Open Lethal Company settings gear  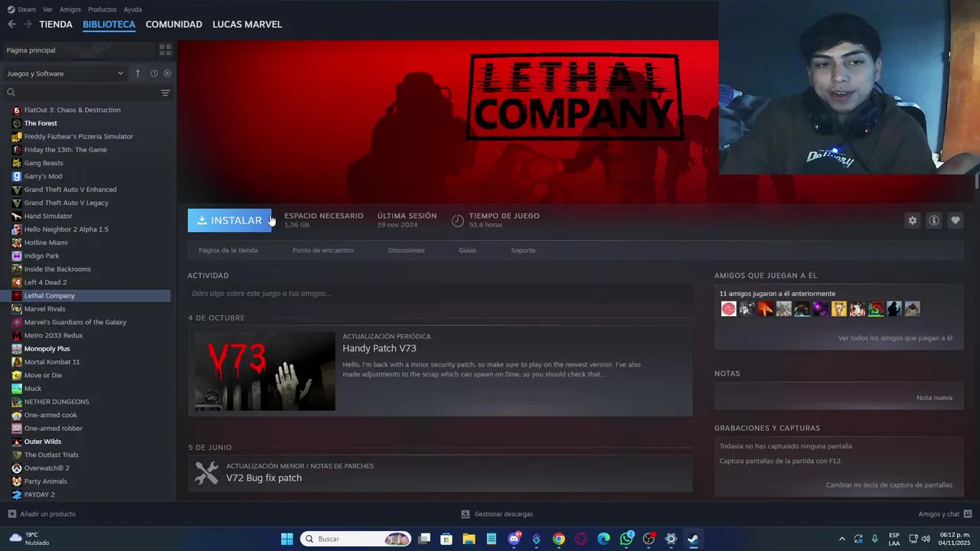tap(912, 220)
